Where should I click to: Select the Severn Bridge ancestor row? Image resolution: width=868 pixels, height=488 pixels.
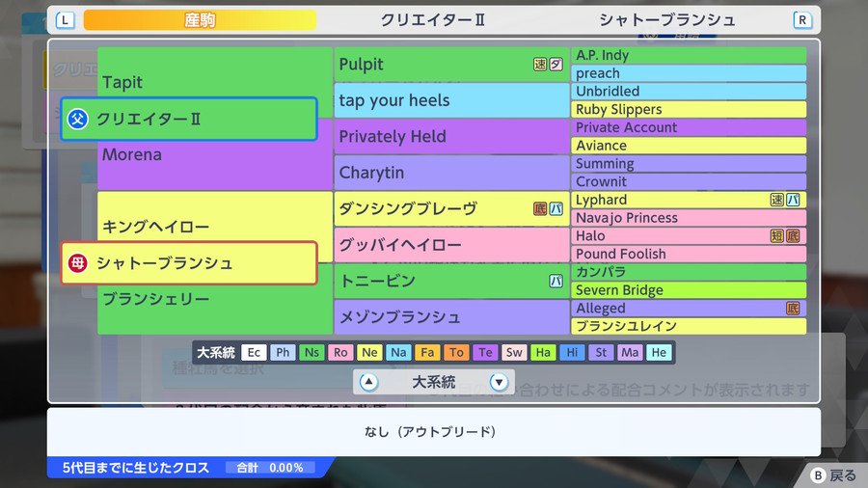click(689, 290)
